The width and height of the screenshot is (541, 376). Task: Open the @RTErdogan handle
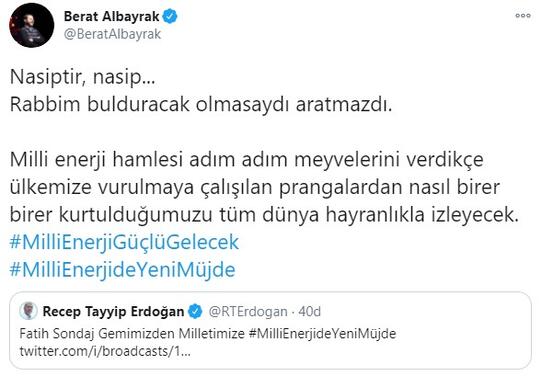tap(248, 311)
